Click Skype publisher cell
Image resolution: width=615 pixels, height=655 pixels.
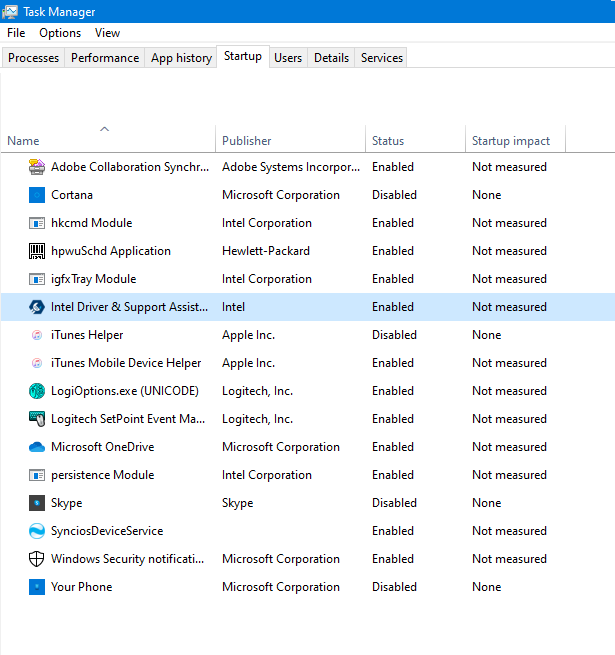237,503
